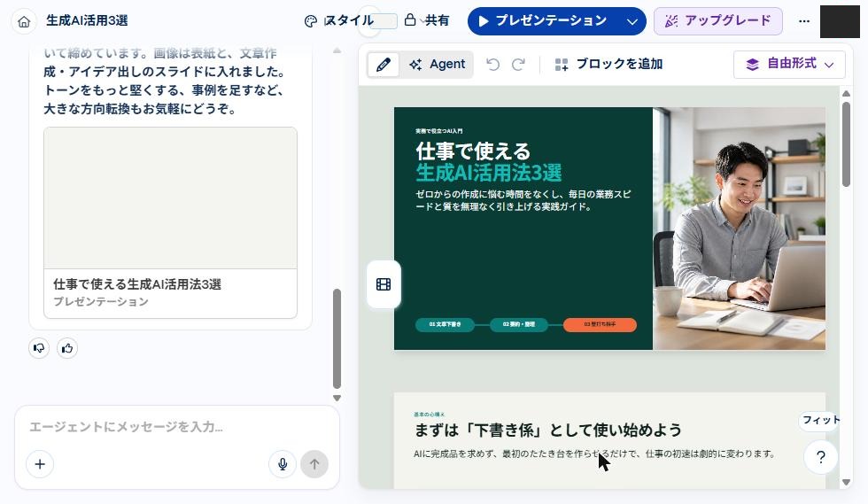
Task: Click the man-with-laptop cover image
Action: pyautogui.click(x=739, y=229)
